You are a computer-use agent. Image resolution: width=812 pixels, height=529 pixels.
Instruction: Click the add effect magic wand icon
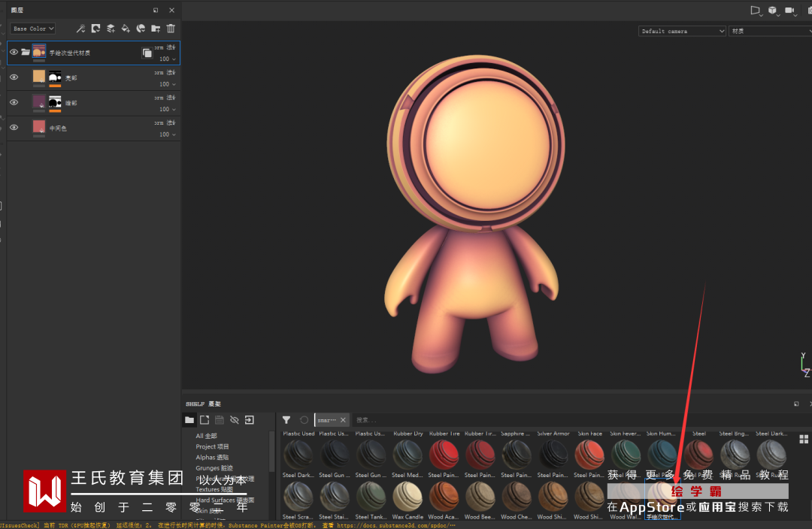(80, 29)
